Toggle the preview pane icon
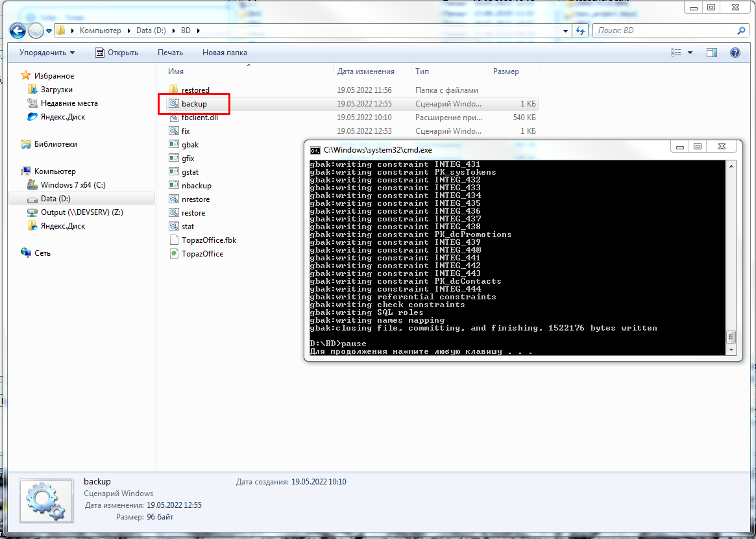 [712, 53]
